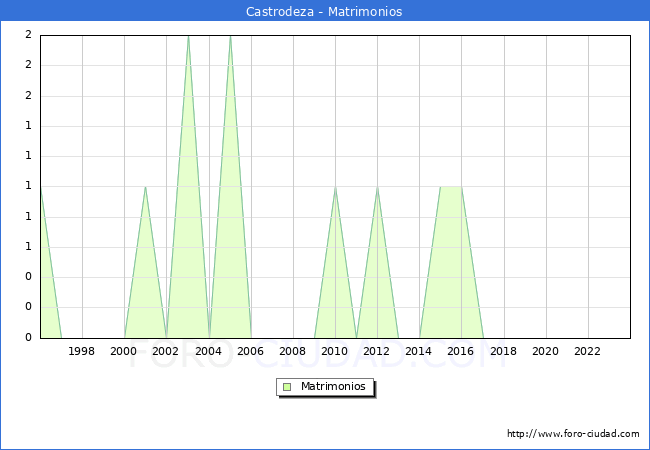Open the www.foro-ciudad.com link
Viewport: 650px width, 450px height.
point(573,434)
